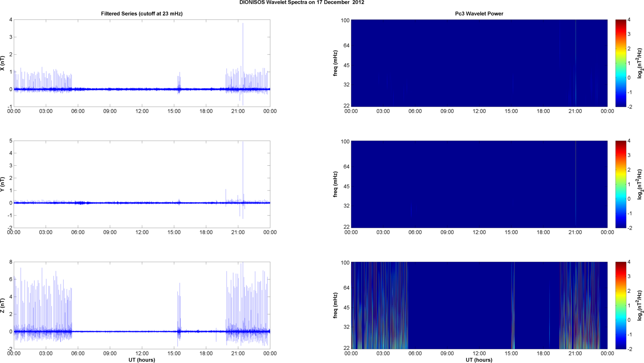The image size is (644, 363).
Task: Click the 21:00 vertical line in top spectrogram
Action: [576, 63]
